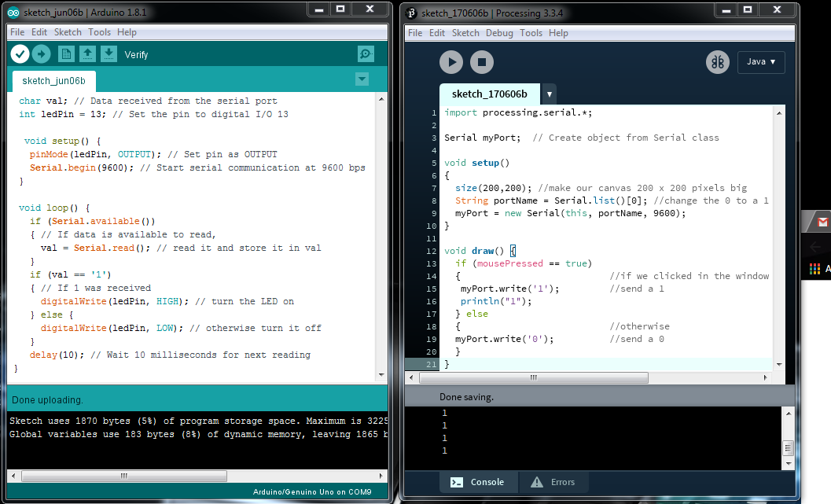
Task: Click 'myPort.write('1');' in Processing code
Action: point(509,289)
